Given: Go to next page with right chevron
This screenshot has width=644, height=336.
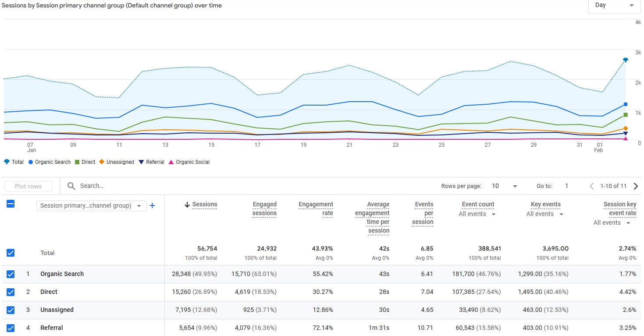Looking at the screenshot, I should coord(636,186).
